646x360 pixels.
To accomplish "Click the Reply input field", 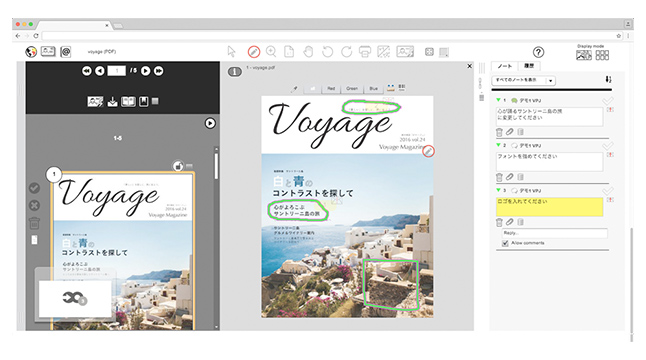I will [x=555, y=233].
